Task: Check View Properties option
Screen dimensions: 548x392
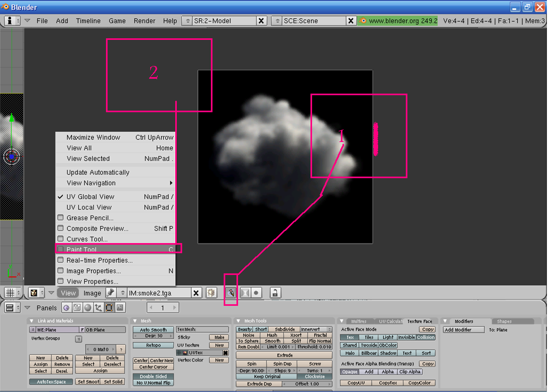Action: [61, 281]
